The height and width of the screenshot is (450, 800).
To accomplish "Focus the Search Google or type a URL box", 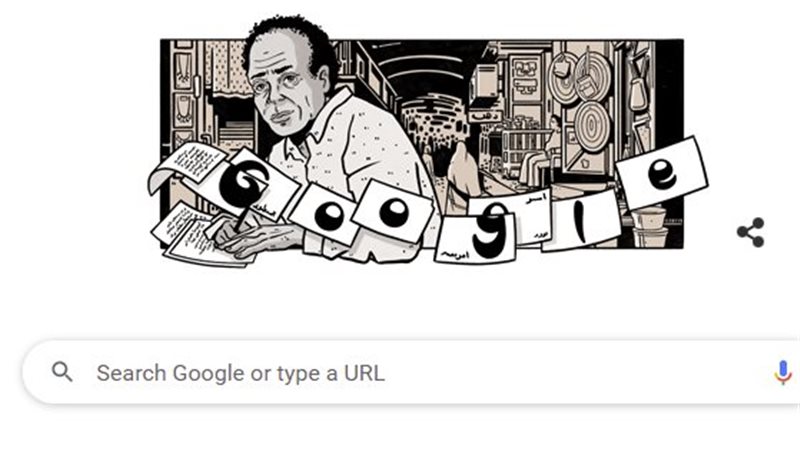I will (411, 372).
